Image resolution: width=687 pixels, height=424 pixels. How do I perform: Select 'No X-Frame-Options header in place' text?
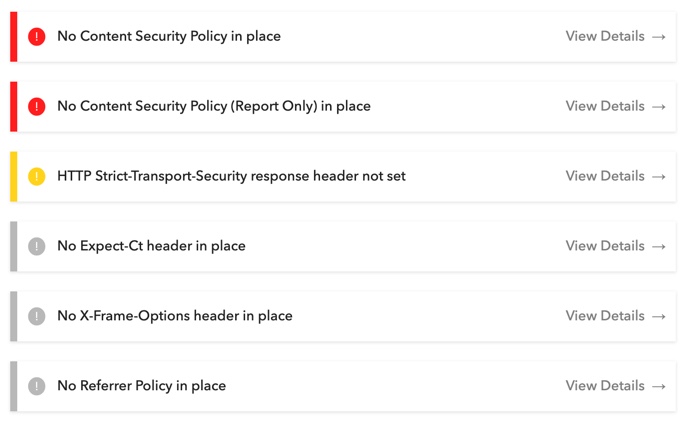point(175,316)
